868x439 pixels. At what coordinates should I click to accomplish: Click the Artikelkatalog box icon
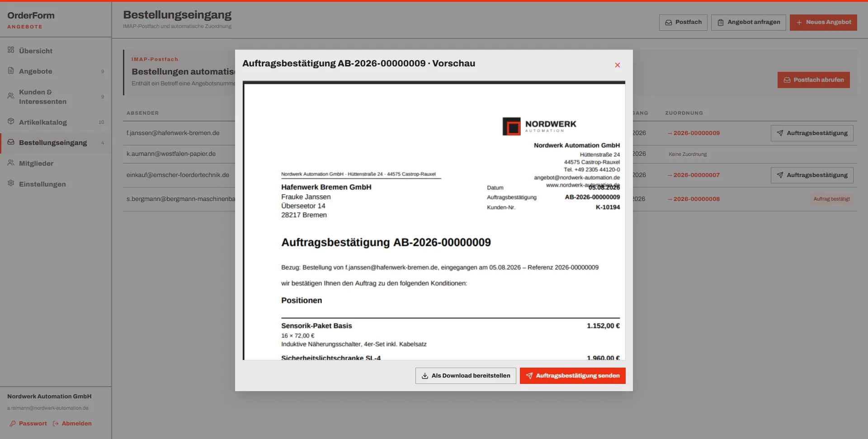click(x=11, y=121)
